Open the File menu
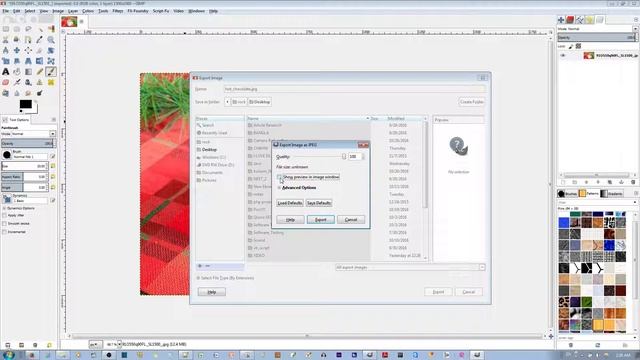640x360 pixels. click(x=5, y=11)
